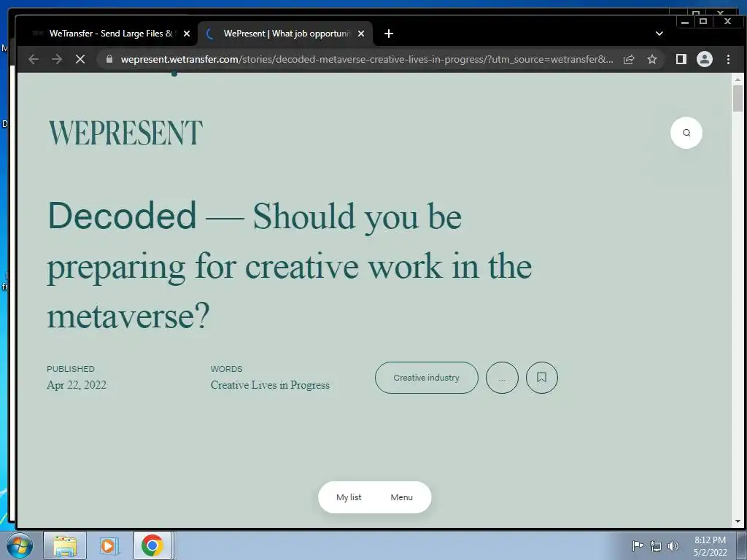This screenshot has height=560, width=747.
Task: Close the WeTransfer tab
Action: click(x=187, y=34)
